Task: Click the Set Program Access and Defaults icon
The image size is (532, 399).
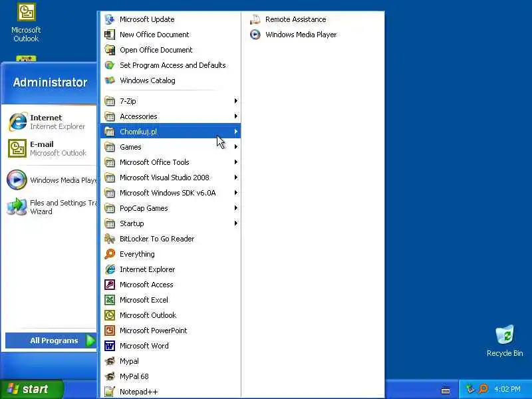Action: click(110, 65)
